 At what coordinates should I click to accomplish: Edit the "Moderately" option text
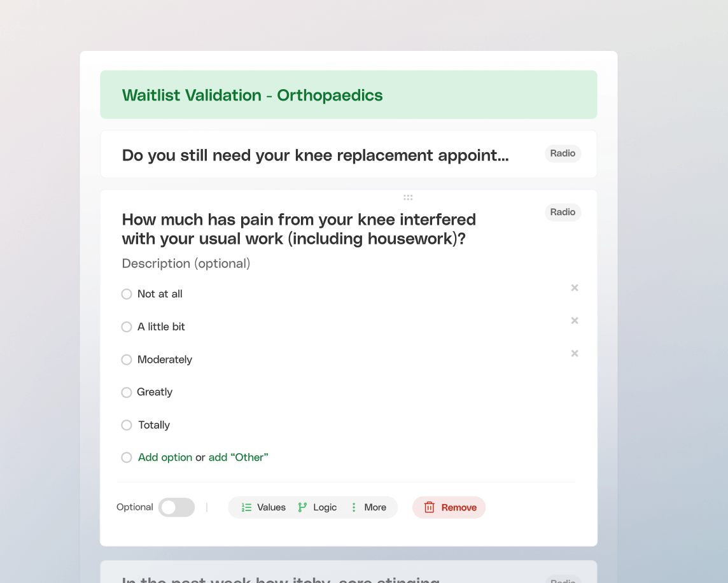[165, 360]
